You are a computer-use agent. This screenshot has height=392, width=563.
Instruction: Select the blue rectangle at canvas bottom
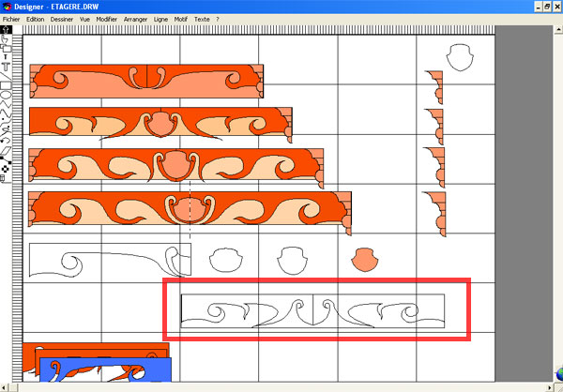(x=105, y=369)
